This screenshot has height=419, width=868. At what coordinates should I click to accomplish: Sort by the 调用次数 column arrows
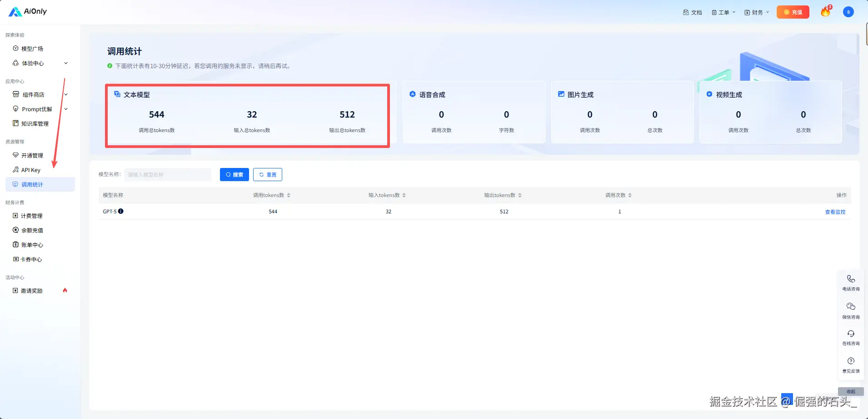pyautogui.click(x=630, y=195)
